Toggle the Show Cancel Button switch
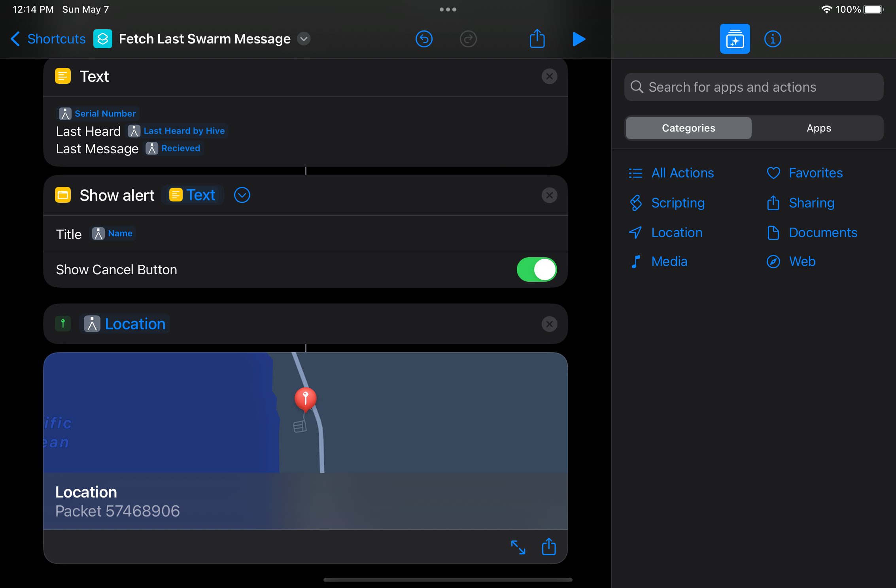 coord(537,269)
